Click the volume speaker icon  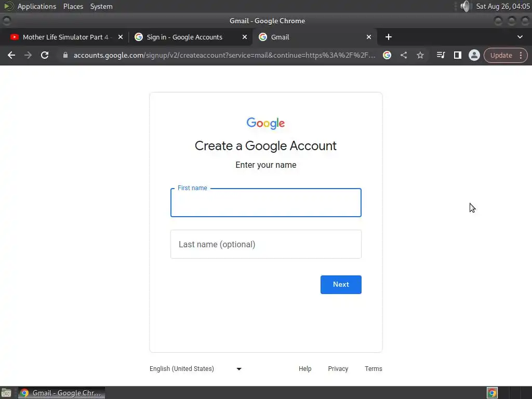(x=465, y=6)
